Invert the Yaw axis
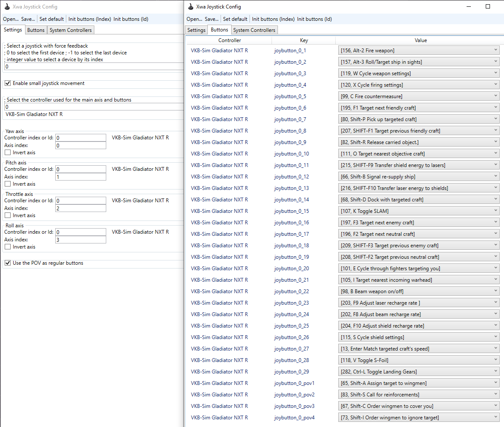Screen dimensions: 504x427 point(8,152)
